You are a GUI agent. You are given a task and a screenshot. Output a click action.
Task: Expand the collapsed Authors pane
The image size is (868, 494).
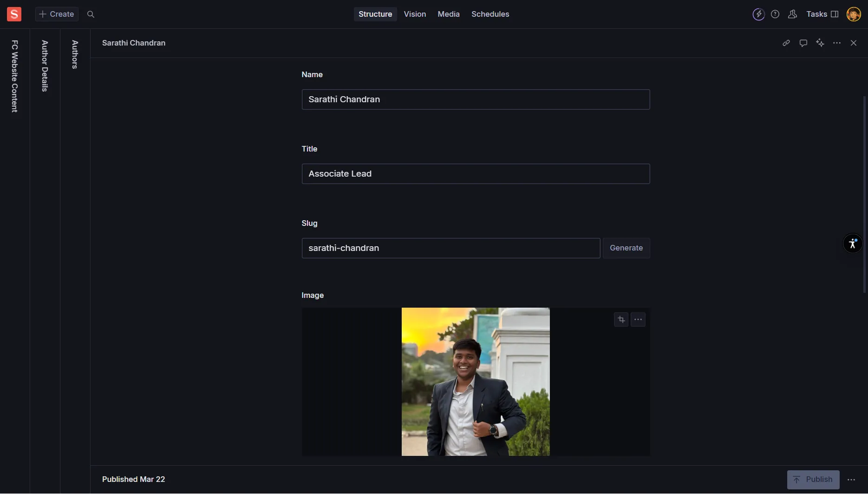[x=75, y=54]
